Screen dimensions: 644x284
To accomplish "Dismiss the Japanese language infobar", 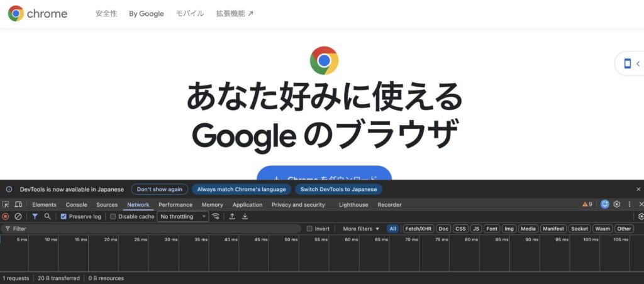I will (x=638, y=189).
